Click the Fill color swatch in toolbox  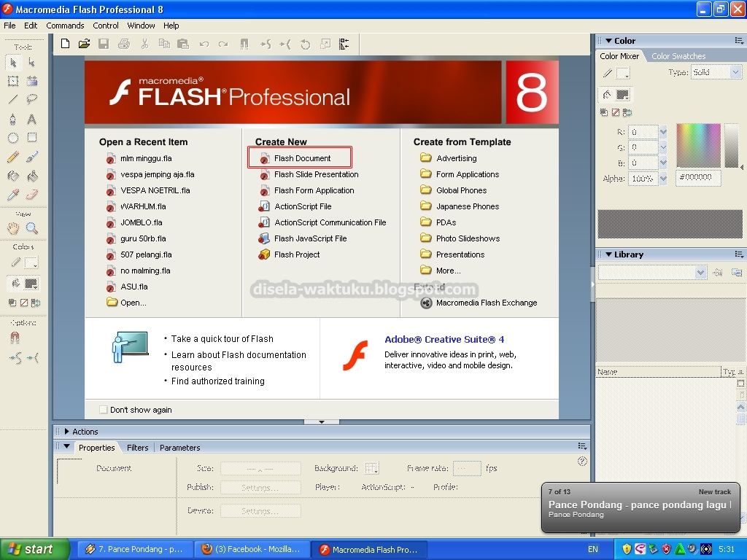(x=31, y=284)
